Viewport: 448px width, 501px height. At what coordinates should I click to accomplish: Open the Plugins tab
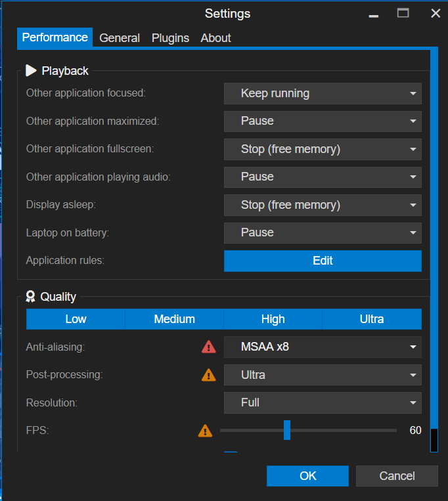pyautogui.click(x=170, y=38)
